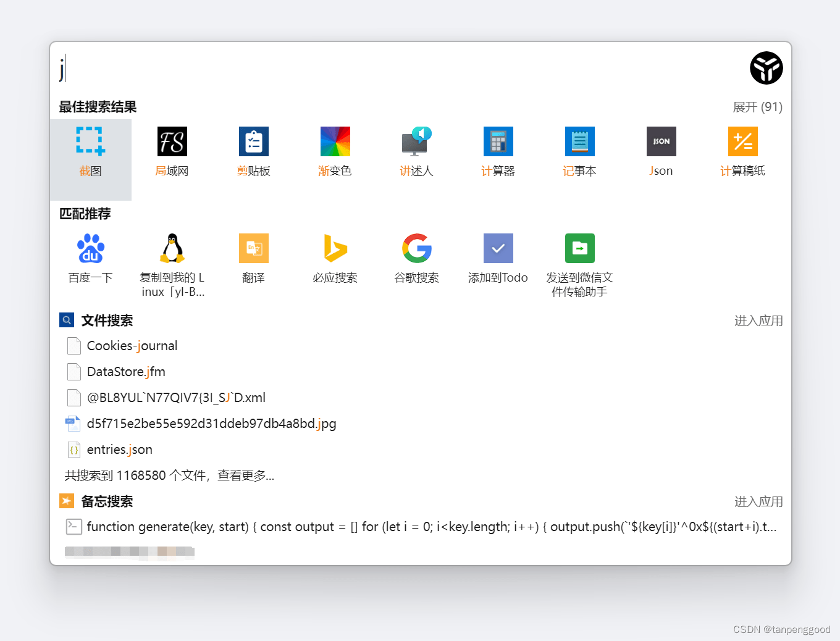Screen dimensions: 840x641
Task: Start the 讲述人 narrator tool
Action: click(x=416, y=151)
